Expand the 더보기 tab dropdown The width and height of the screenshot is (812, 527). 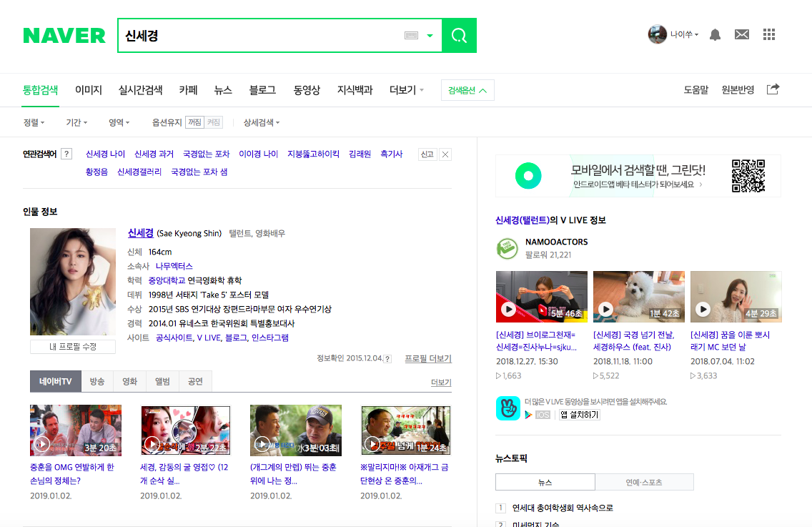coord(407,90)
